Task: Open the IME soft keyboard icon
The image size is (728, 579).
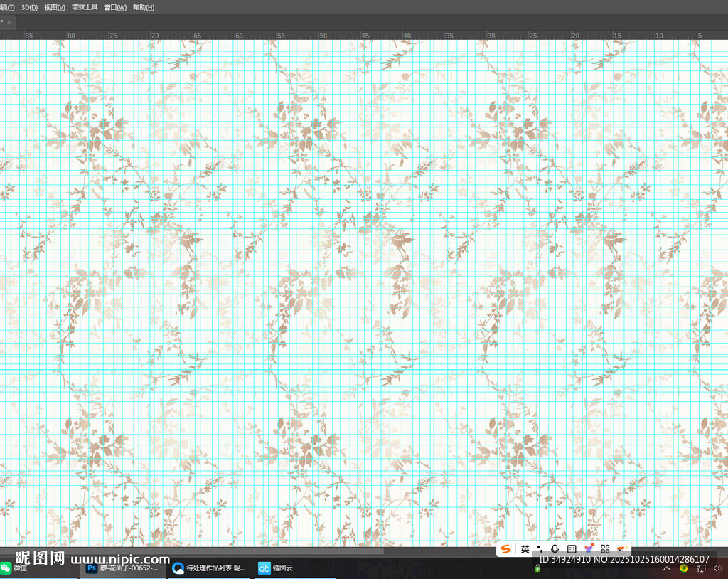Action: pyautogui.click(x=572, y=549)
